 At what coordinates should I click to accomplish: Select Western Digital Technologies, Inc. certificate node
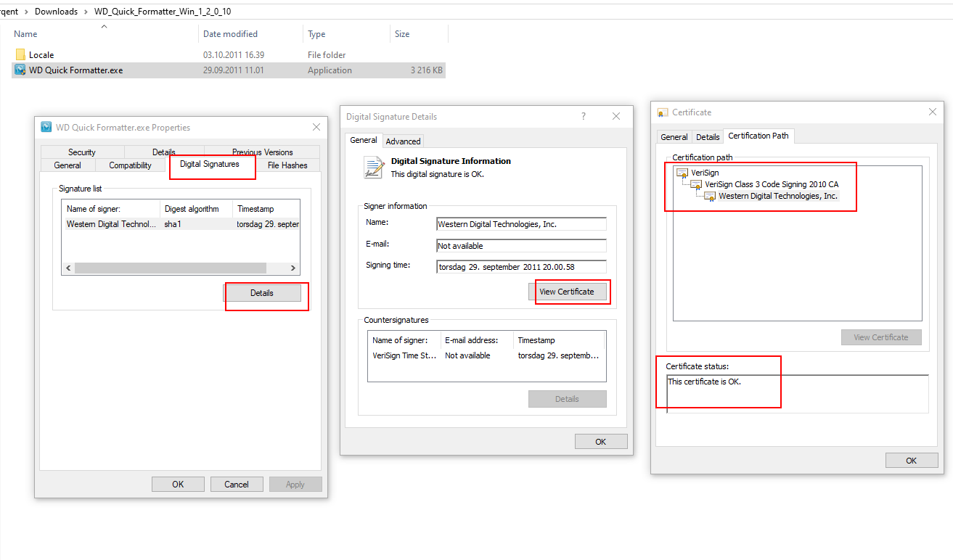(x=778, y=196)
